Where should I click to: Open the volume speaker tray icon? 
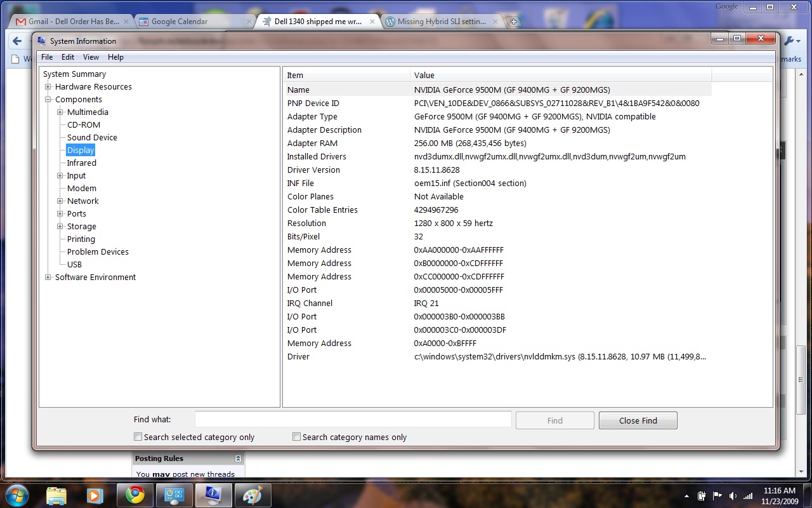(733, 495)
